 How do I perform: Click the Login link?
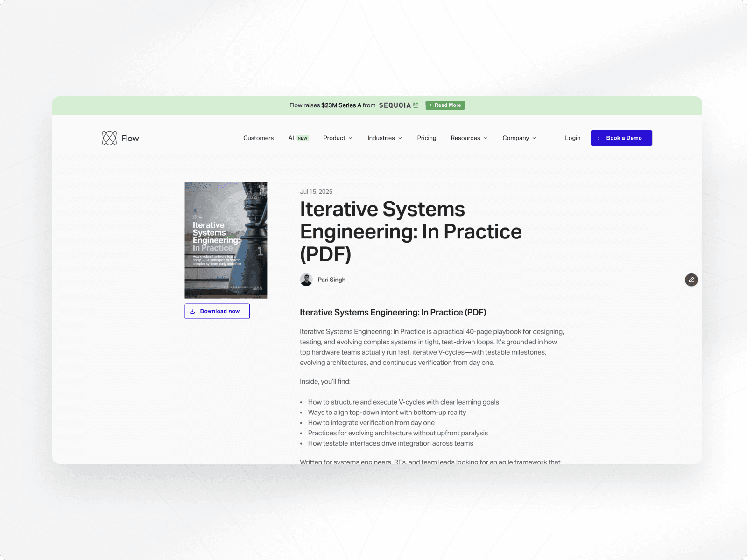(572, 138)
